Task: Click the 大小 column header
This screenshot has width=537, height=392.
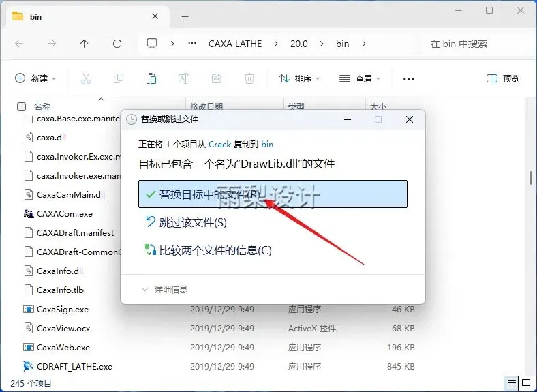Action: tap(378, 106)
